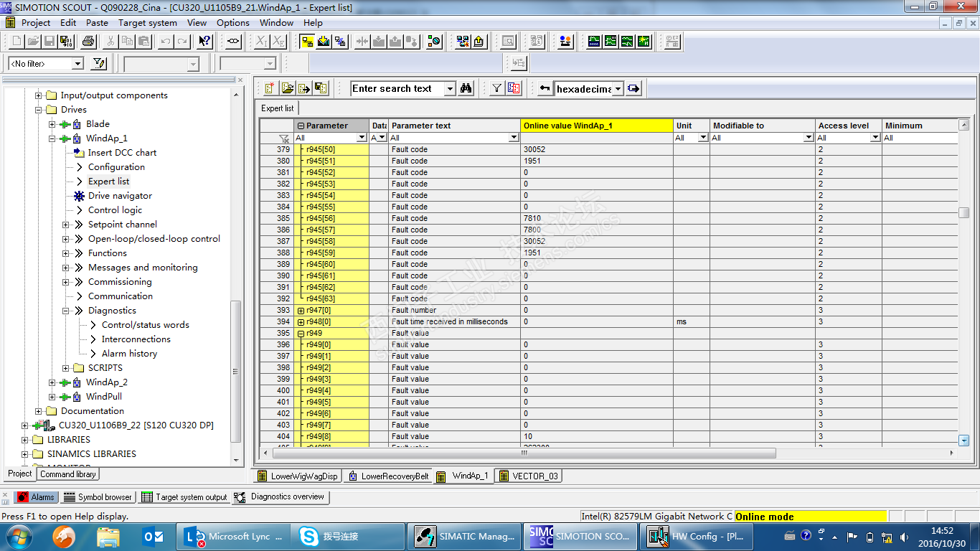This screenshot has height=551, width=980.
Task: Click the blue arrow icon after hexadecimal box
Action: pyautogui.click(x=633, y=88)
